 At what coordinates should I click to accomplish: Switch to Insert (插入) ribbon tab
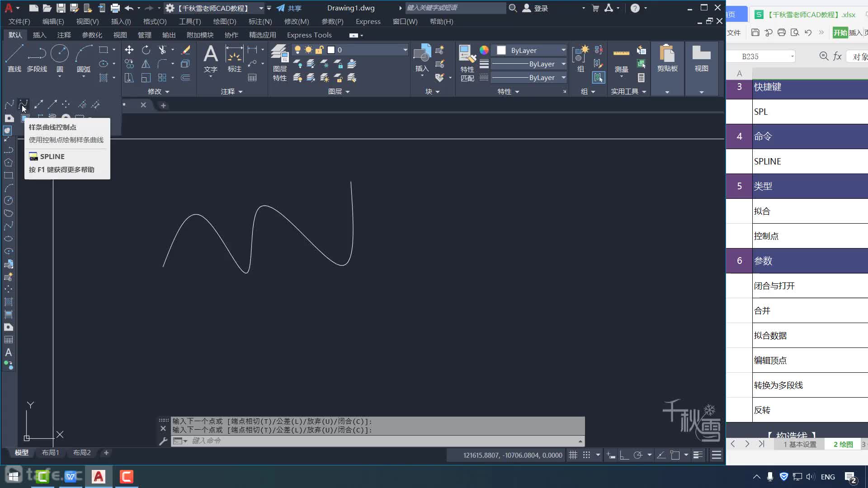coord(39,35)
